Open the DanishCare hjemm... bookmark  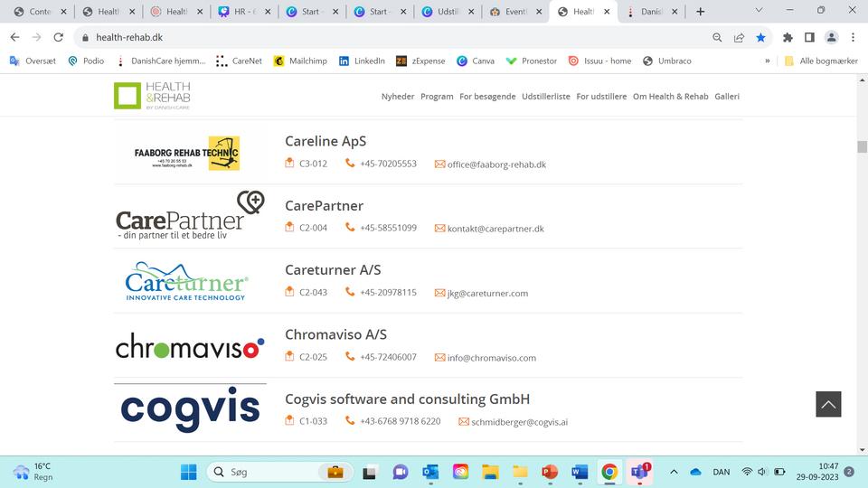pyautogui.click(x=161, y=61)
